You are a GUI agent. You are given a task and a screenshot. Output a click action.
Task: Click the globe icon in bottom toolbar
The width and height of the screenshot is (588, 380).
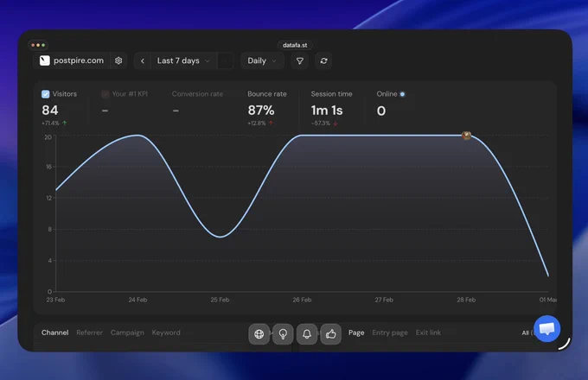pos(259,334)
